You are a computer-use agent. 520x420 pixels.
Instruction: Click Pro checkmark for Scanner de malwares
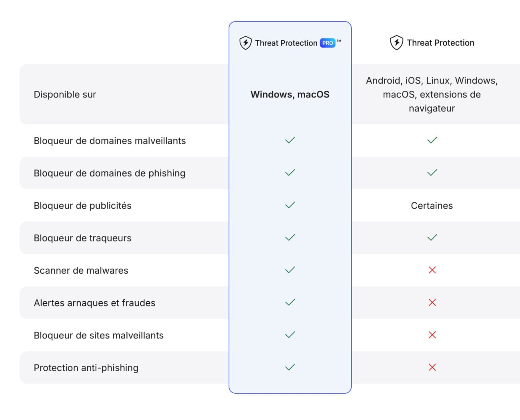[x=290, y=270]
